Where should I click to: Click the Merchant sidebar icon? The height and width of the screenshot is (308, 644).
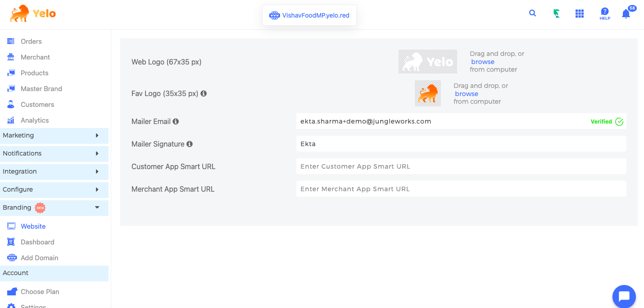point(11,57)
